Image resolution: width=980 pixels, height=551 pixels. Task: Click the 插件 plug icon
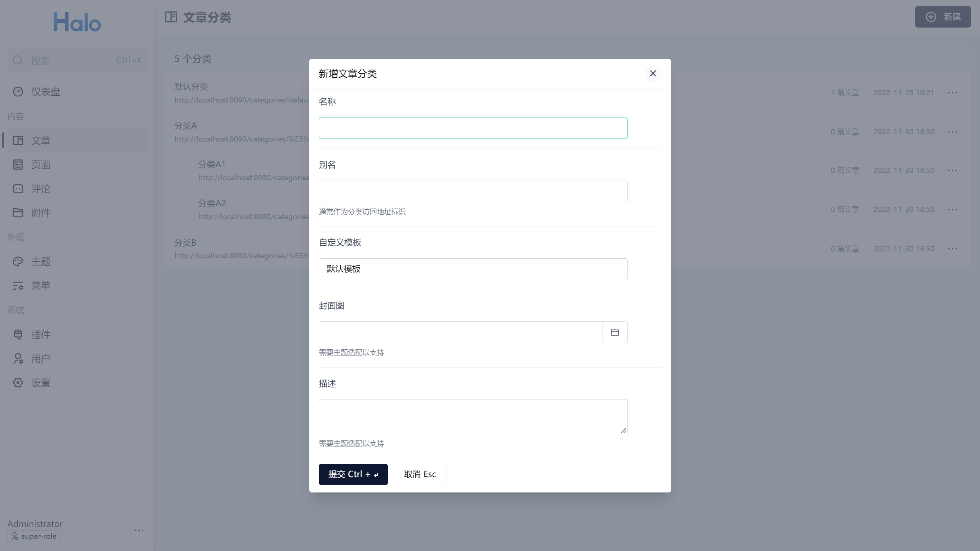click(18, 334)
